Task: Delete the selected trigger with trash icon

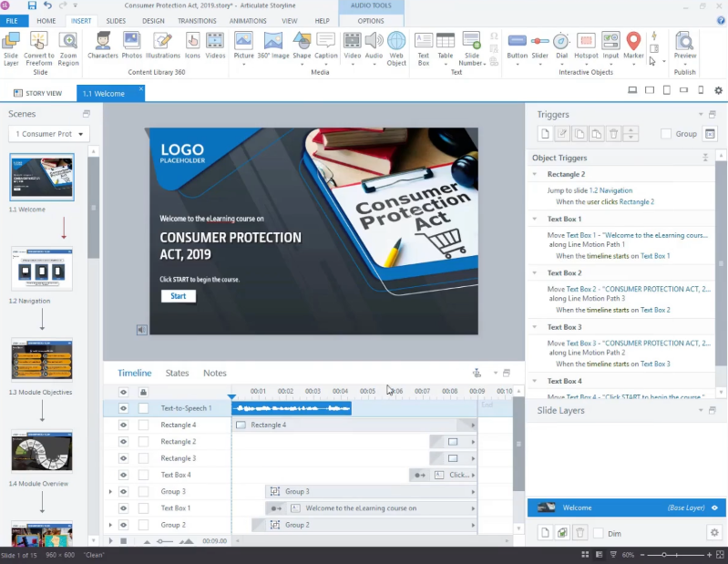Action: 613,134
